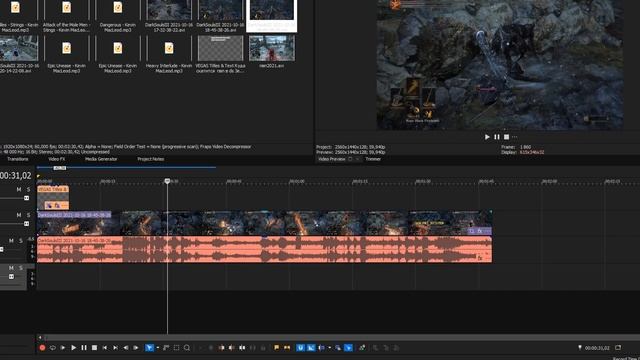Mute the DarkSouls video track
The height and width of the screenshot is (360, 640).
(x=19, y=215)
